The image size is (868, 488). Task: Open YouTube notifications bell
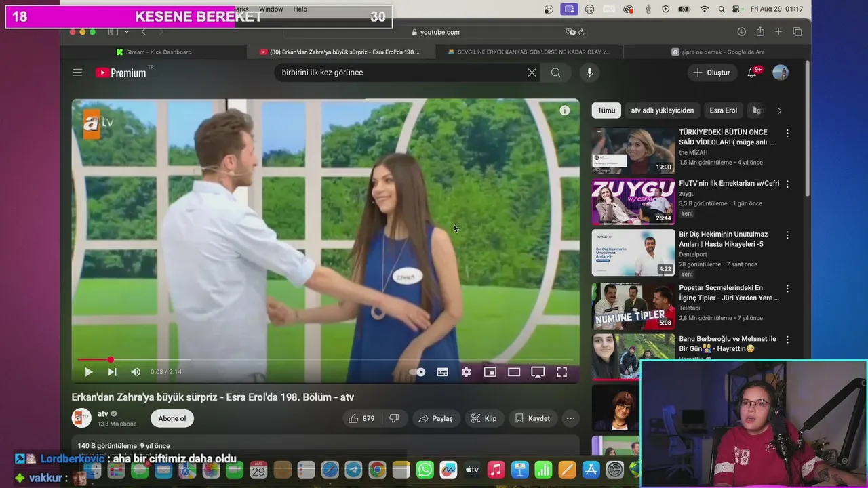[x=752, y=73]
